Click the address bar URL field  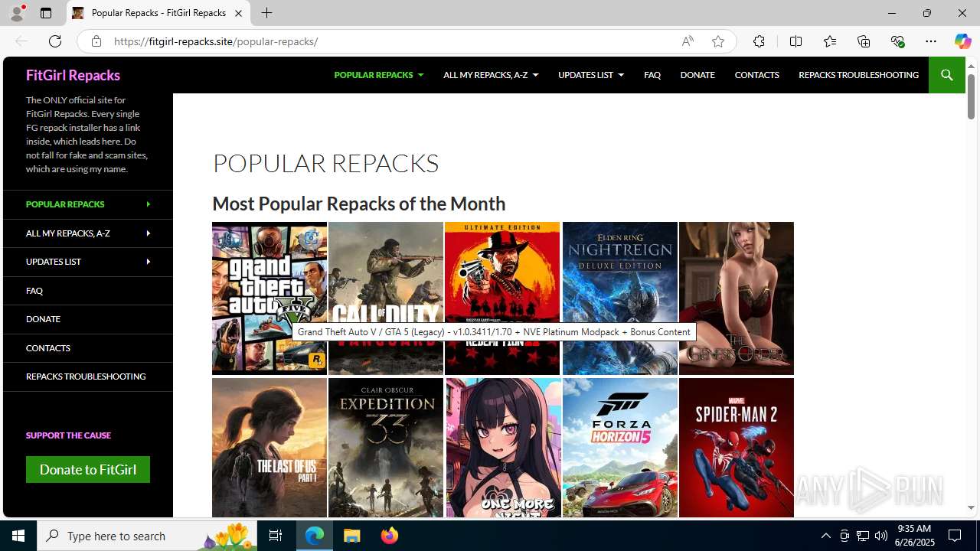pyautogui.click(x=390, y=41)
